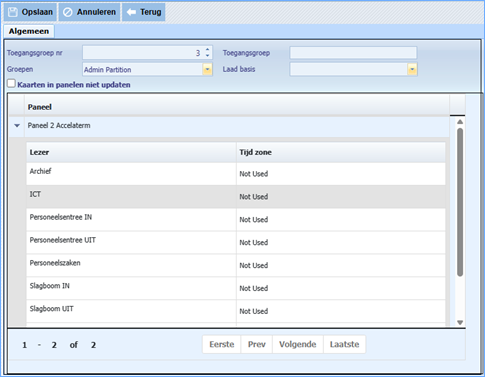Increase the Toegangsgroep nr value with up arrow
The height and width of the screenshot is (377, 485).
tap(207, 50)
